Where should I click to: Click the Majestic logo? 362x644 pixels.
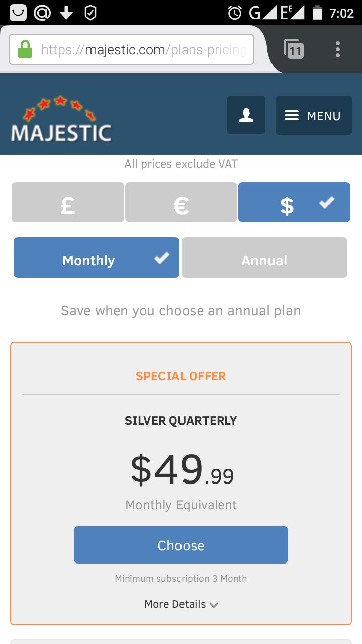click(61, 119)
